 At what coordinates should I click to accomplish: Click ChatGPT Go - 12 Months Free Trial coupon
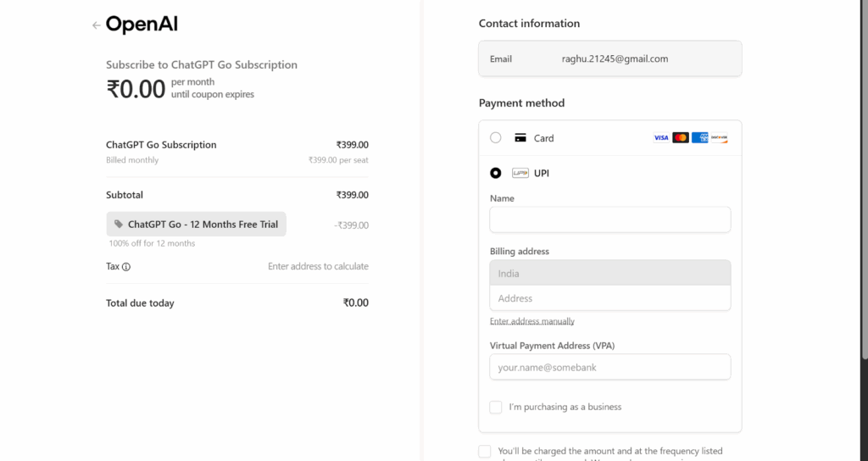click(197, 224)
